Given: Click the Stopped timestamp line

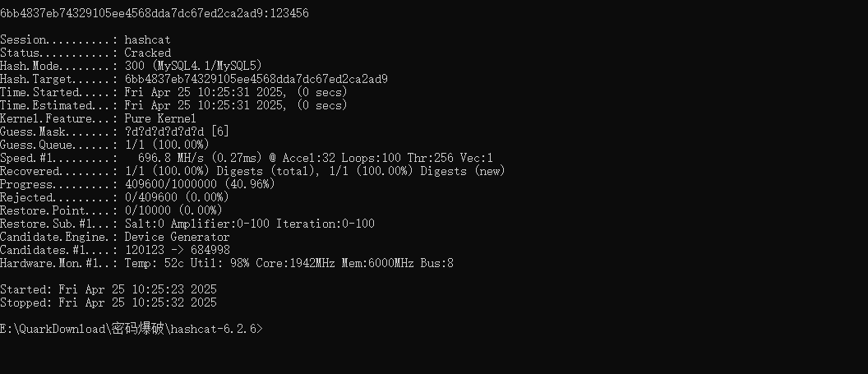Looking at the screenshot, I should [108, 302].
